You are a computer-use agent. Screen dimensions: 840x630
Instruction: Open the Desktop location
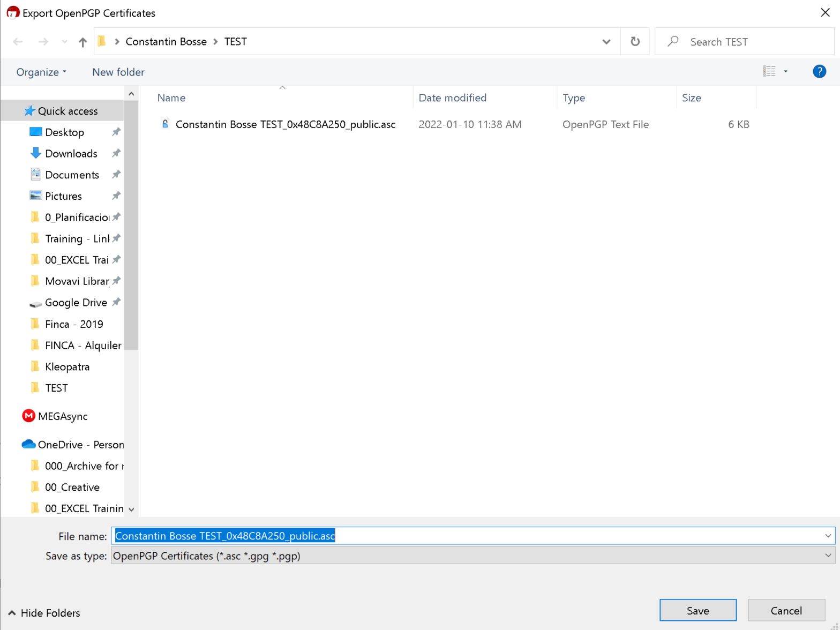(x=64, y=132)
